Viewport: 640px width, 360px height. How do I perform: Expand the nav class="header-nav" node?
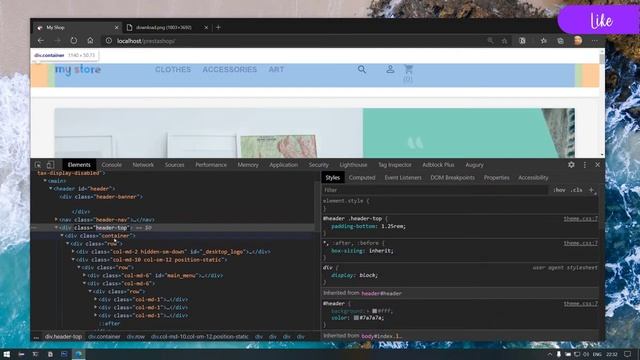coord(56,220)
